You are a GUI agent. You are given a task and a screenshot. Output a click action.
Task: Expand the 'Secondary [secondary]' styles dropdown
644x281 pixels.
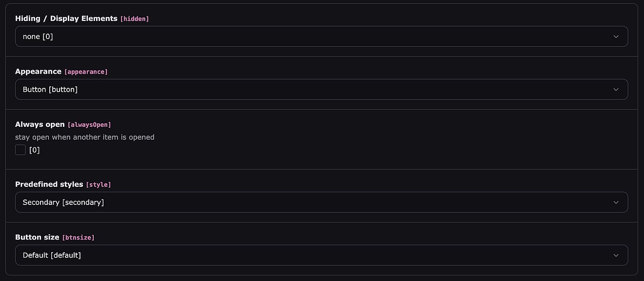(312, 202)
